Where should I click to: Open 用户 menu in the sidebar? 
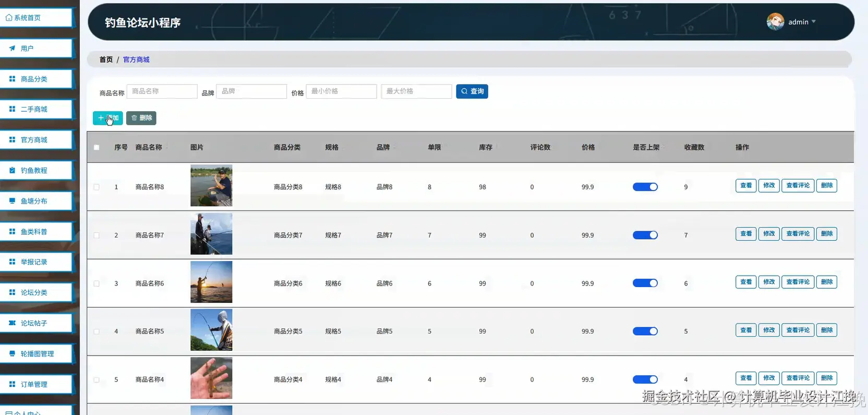(x=36, y=48)
